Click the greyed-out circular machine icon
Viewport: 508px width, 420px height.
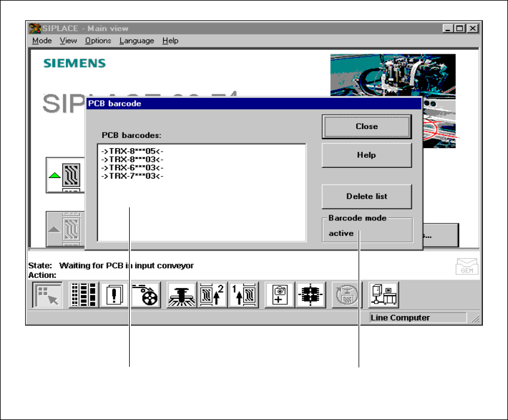tap(346, 295)
